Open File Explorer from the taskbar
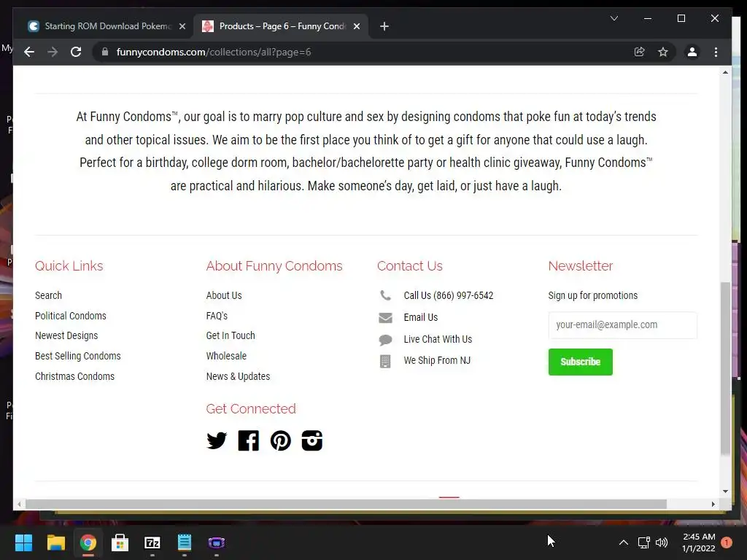Viewport: 747px width, 560px height. click(55, 542)
